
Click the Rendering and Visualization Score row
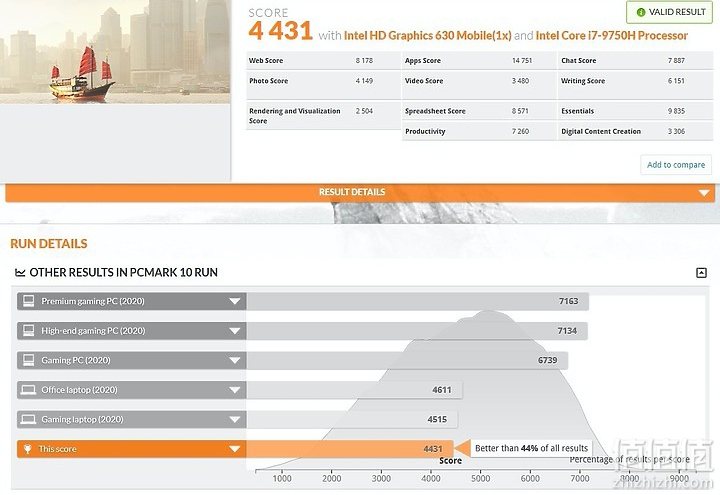[323, 116]
